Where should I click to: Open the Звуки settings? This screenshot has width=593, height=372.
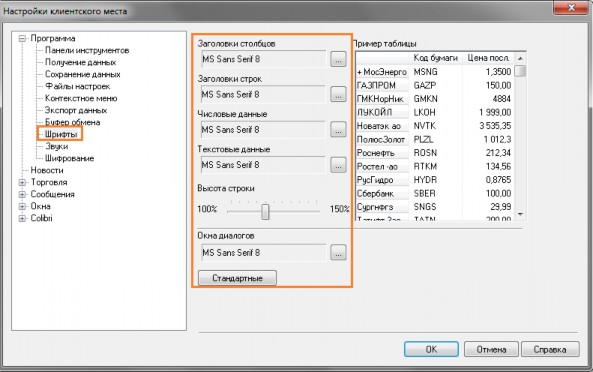57,146
